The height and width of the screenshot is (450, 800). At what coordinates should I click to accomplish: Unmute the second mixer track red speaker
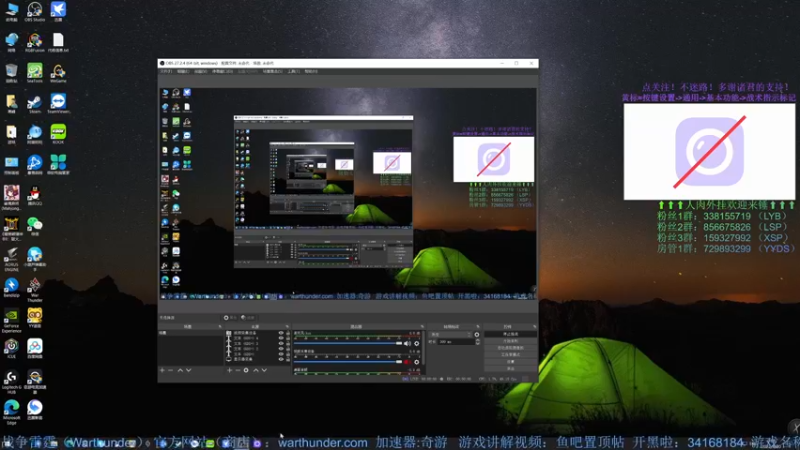click(x=407, y=362)
